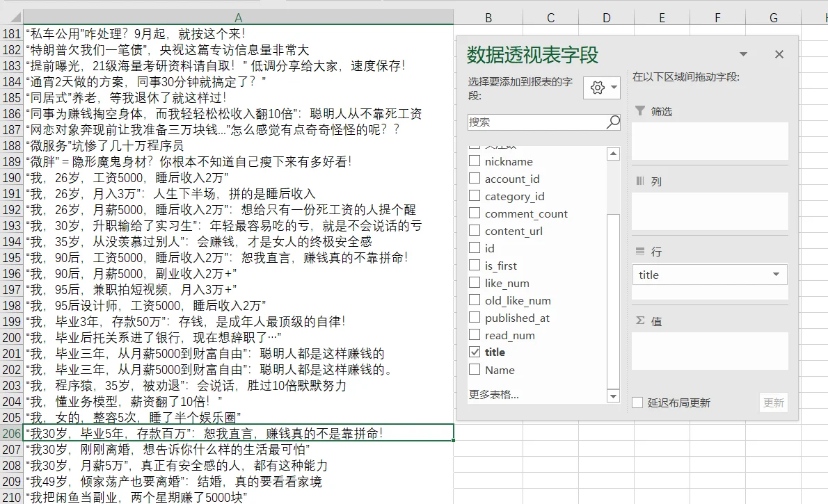Viewport: 828px width, 504px height.
Task: Click the cell "微服务"坑惨了几十万程序员
Action: 238,146
